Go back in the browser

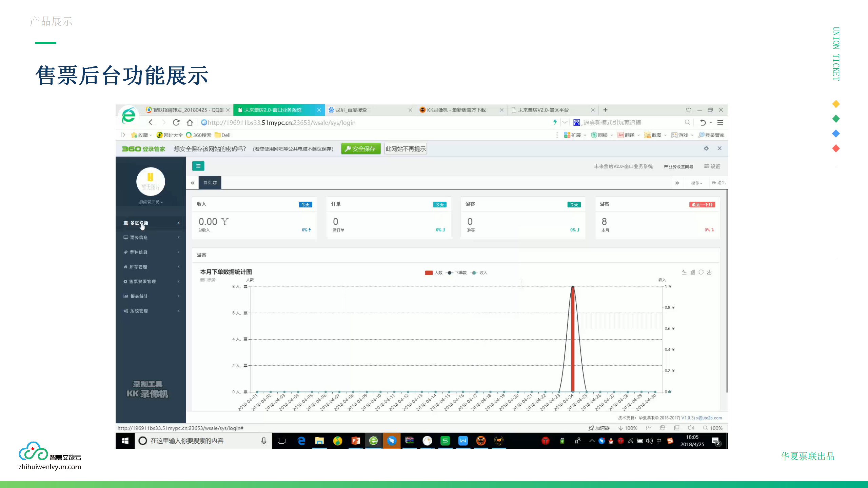(151, 122)
